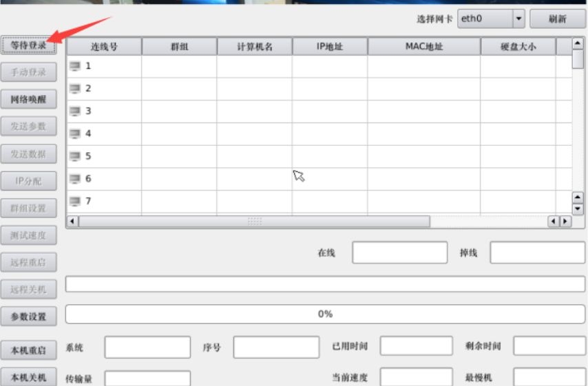Click the horizontal scrollbar right arrow

566,222
